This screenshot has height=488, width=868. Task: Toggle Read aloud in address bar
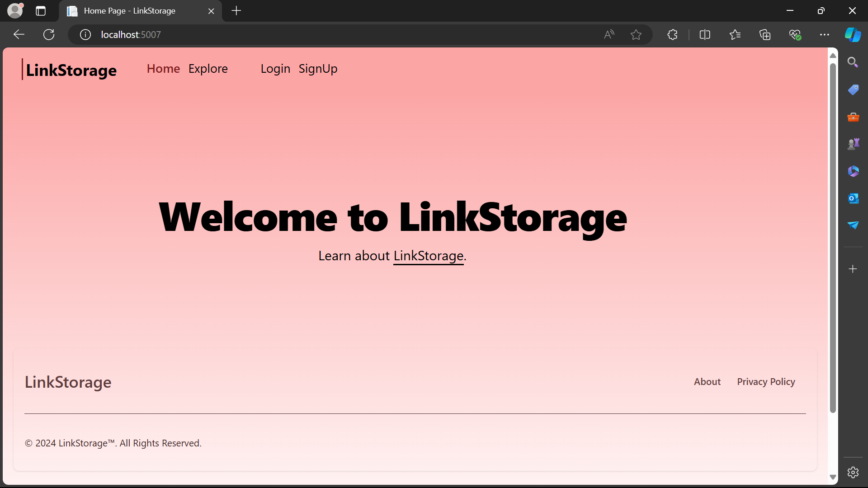[x=609, y=35]
